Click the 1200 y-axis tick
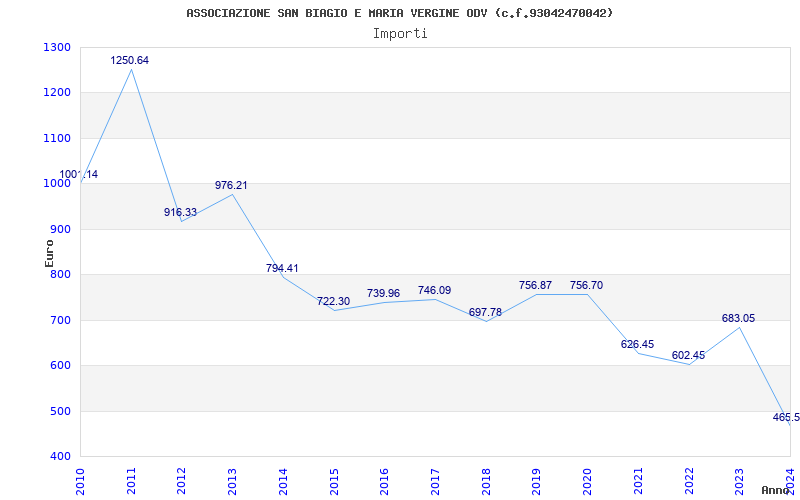The height and width of the screenshot is (500, 800). pyautogui.click(x=57, y=93)
